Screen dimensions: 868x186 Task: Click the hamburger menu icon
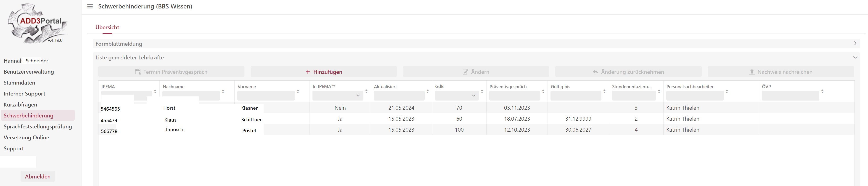coord(90,6)
